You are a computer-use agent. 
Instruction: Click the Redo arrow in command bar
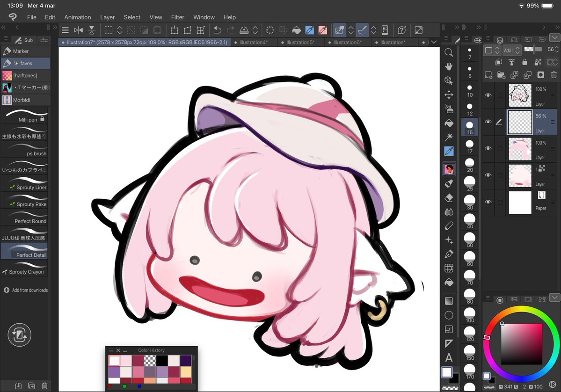pyautogui.click(x=230, y=30)
